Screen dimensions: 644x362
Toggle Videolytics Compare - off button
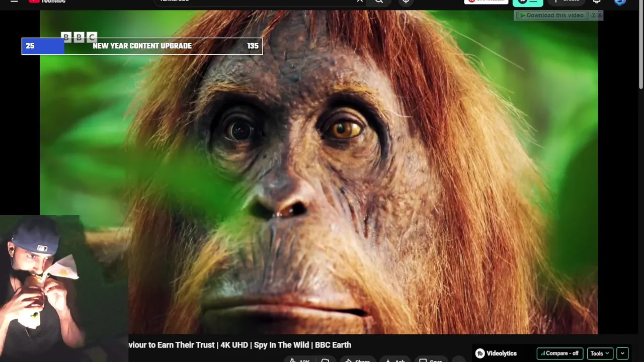[x=559, y=353]
